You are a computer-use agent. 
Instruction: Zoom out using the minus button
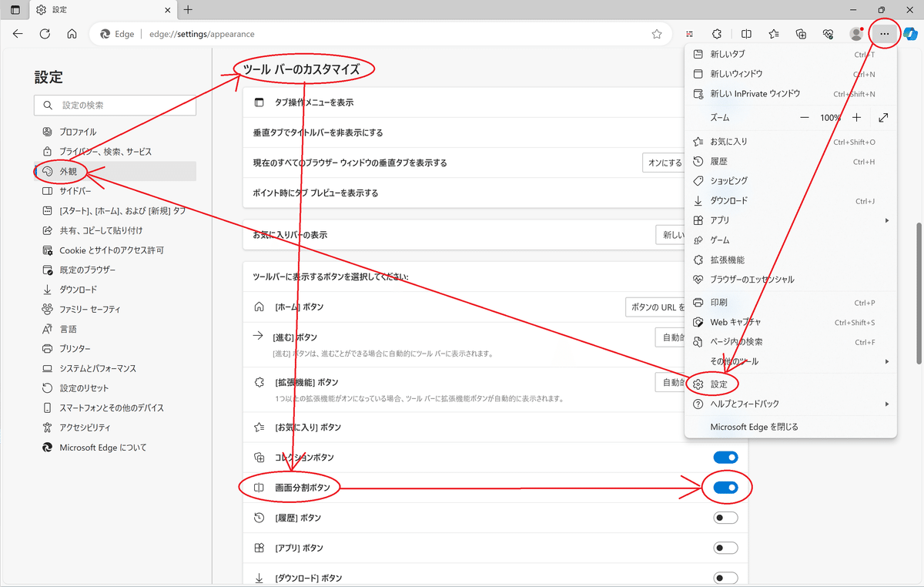tap(805, 118)
